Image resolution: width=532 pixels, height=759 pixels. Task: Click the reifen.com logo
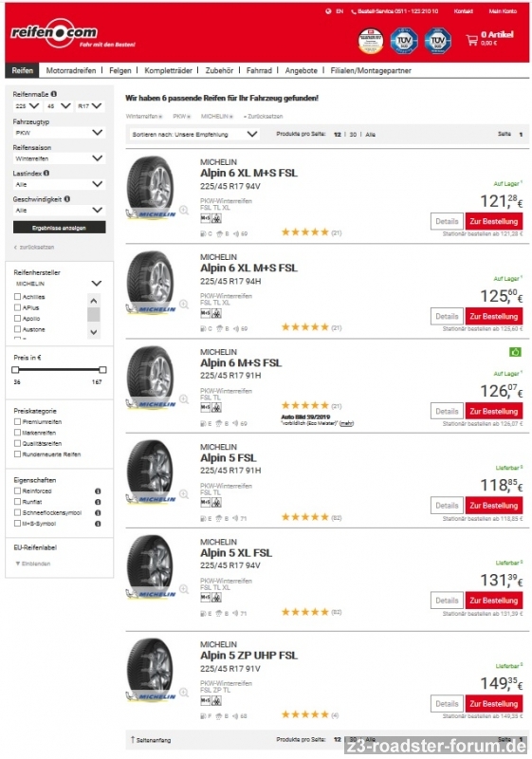click(55, 33)
